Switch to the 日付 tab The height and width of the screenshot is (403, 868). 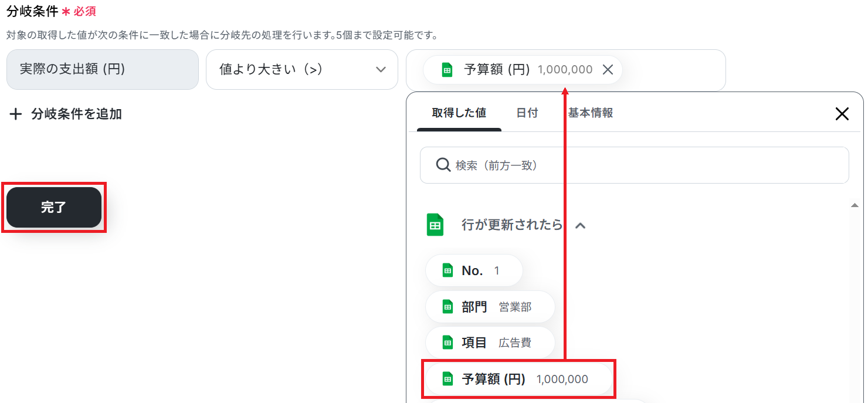click(527, 113)
